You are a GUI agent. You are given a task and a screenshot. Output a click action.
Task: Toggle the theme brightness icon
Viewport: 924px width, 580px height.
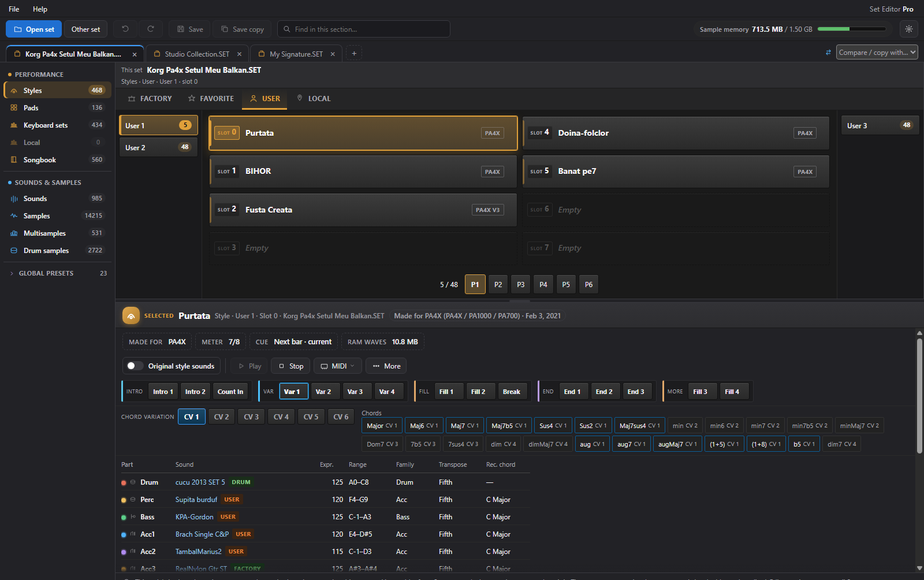[909, 29]
